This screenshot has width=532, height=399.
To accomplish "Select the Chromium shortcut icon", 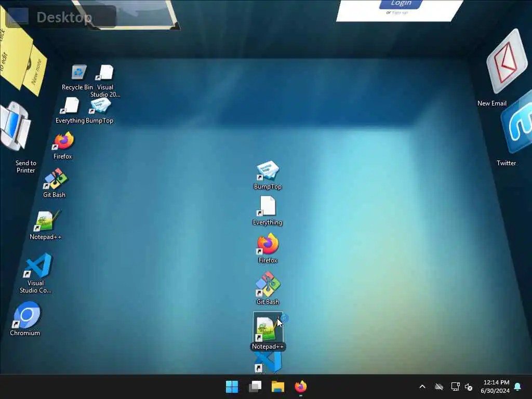I will (26, 315).
